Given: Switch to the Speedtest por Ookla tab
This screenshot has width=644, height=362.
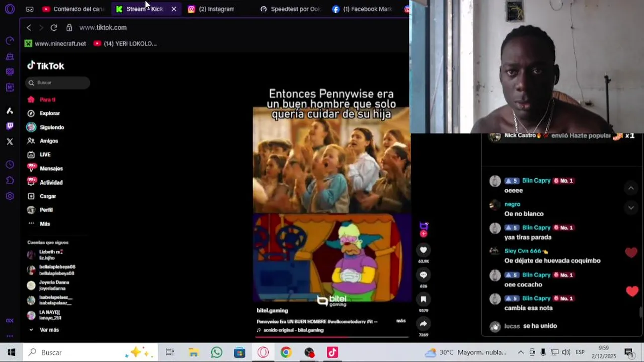Looking at the screenshot, I should click(x=290, y=9).
